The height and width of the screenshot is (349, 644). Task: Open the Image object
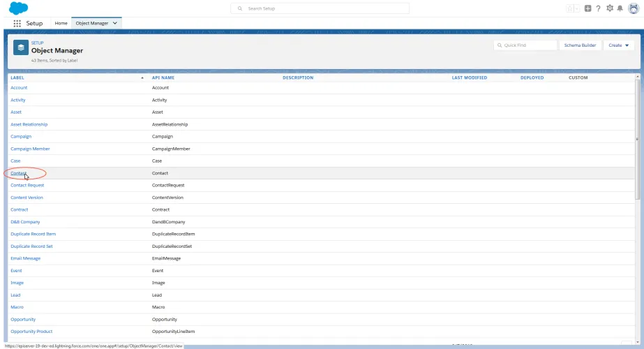[x=17, y=283]
